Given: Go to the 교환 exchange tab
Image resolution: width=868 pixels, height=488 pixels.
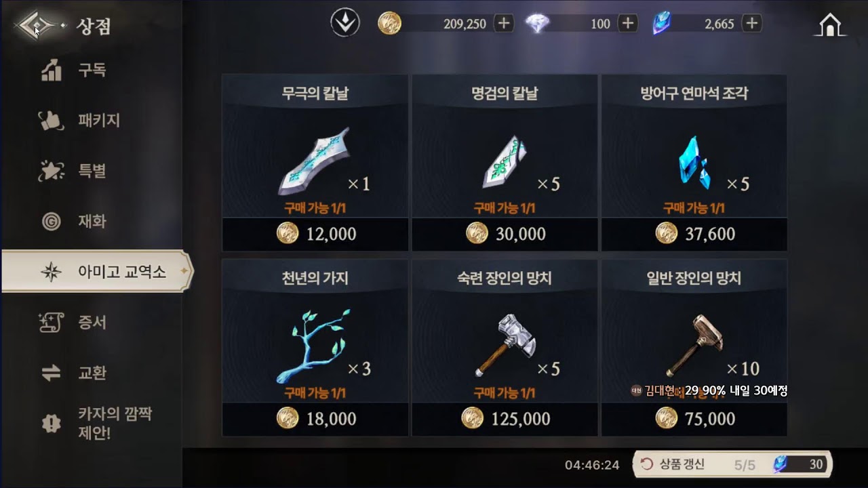Looking at the screenshot, I should click(x=92, y=373).
